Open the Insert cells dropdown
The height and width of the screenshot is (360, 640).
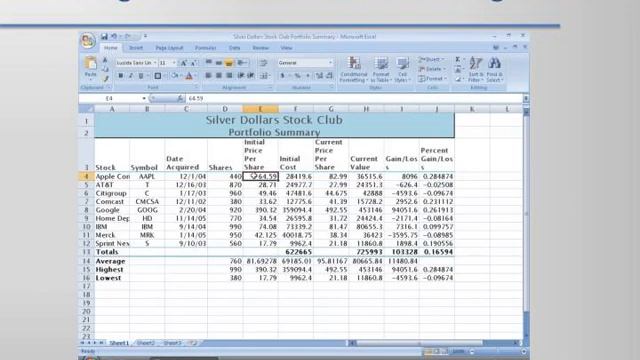[x=431, y=60]
